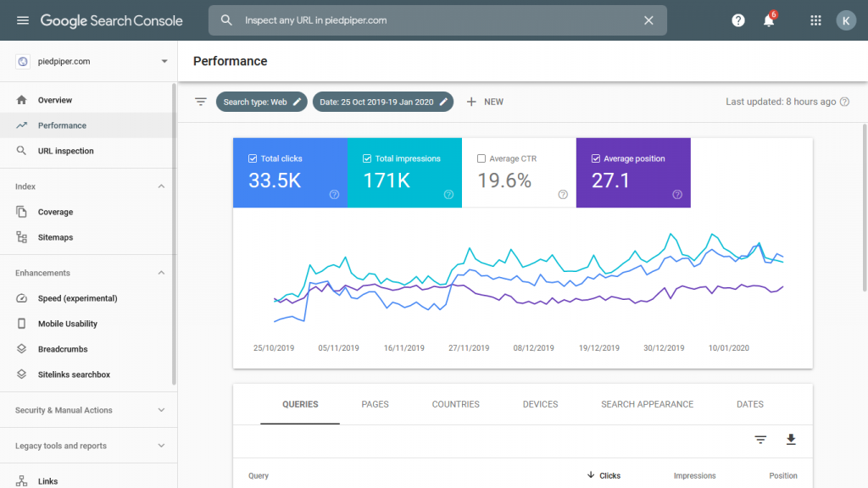Viewport: 868px width, 488px height.
Task: Click the sidebar vertical scrollbar
Action: (x=175, y=234)
